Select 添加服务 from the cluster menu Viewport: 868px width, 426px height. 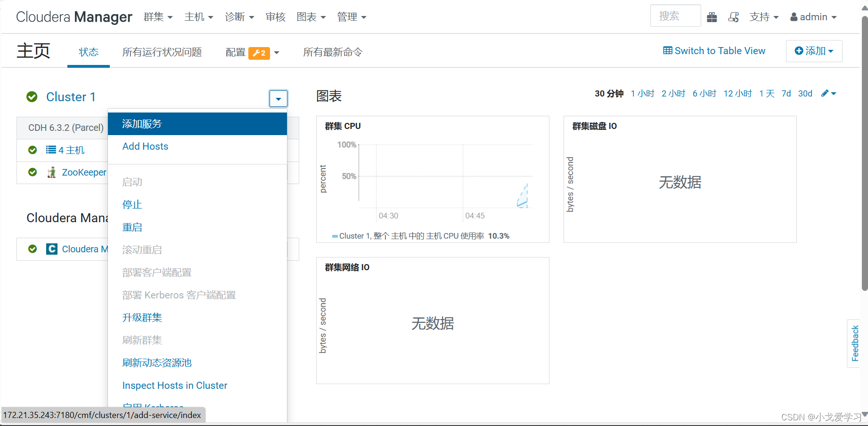point(197,124)
